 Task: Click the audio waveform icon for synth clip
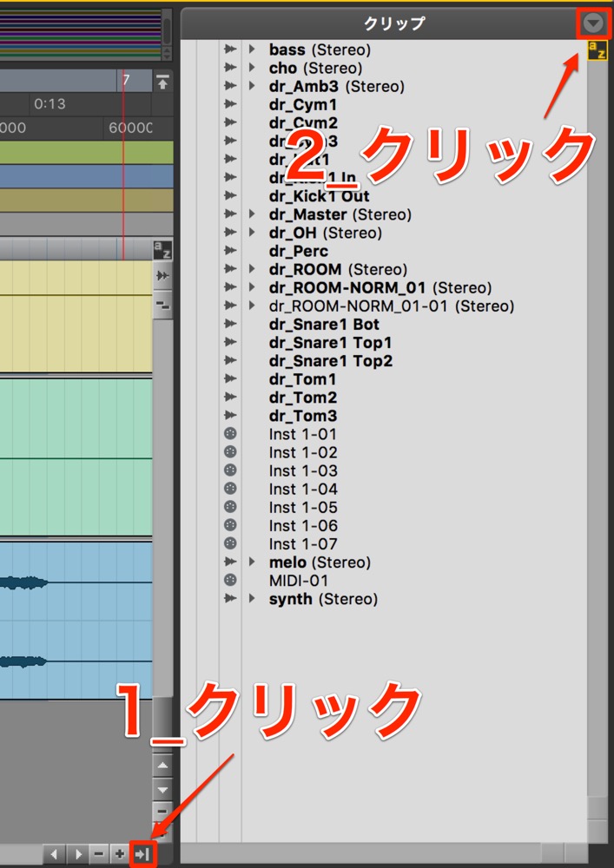[x=230, y=598]
